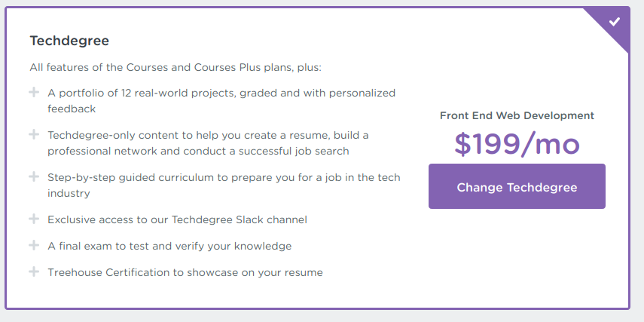644x322 pixels.
Task: Click the plus icon beside portfolio projects feature
Action: click(34, 93)
